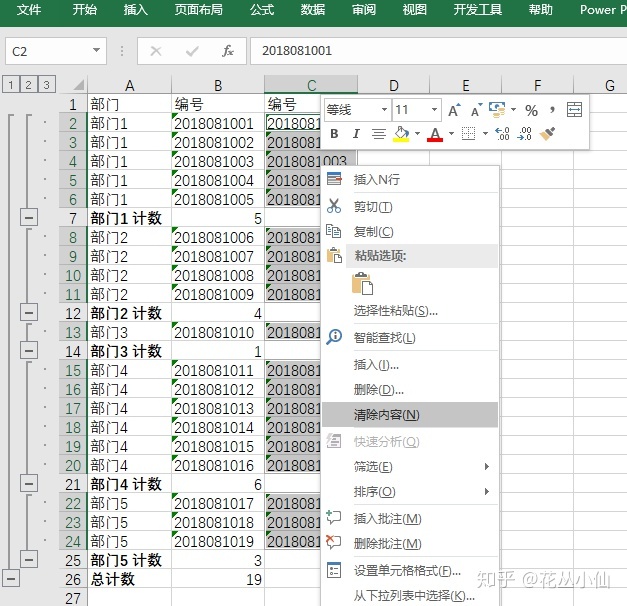Viewport: 627px width, 606px height.
Task: Switch to 插入 ribbon tab
Action: click(x=136, y=9)
